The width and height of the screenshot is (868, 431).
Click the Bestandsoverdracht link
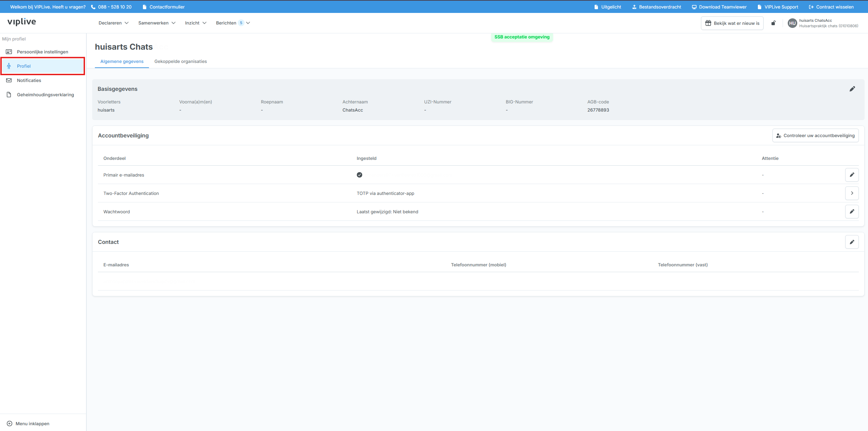click(656, 7)
